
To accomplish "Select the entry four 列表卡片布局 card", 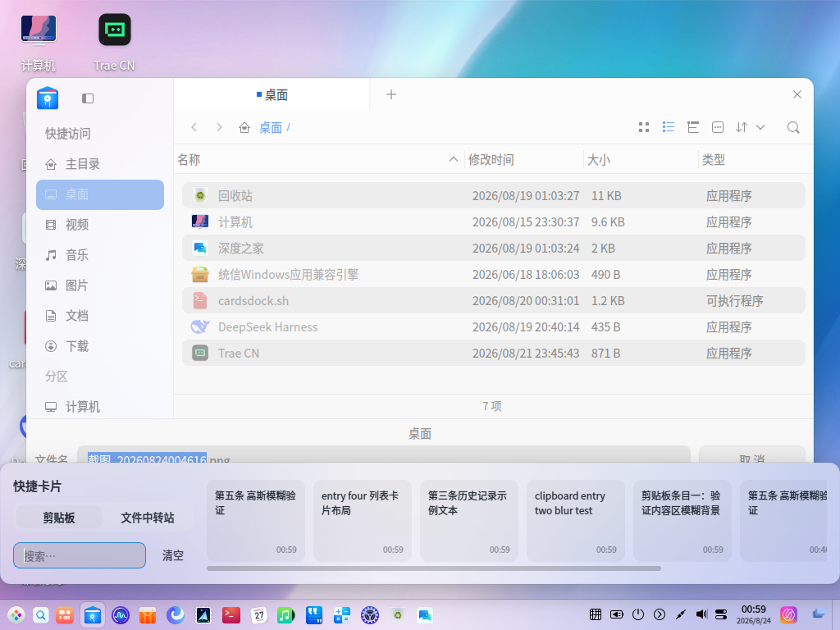I will tap(362, 521).
